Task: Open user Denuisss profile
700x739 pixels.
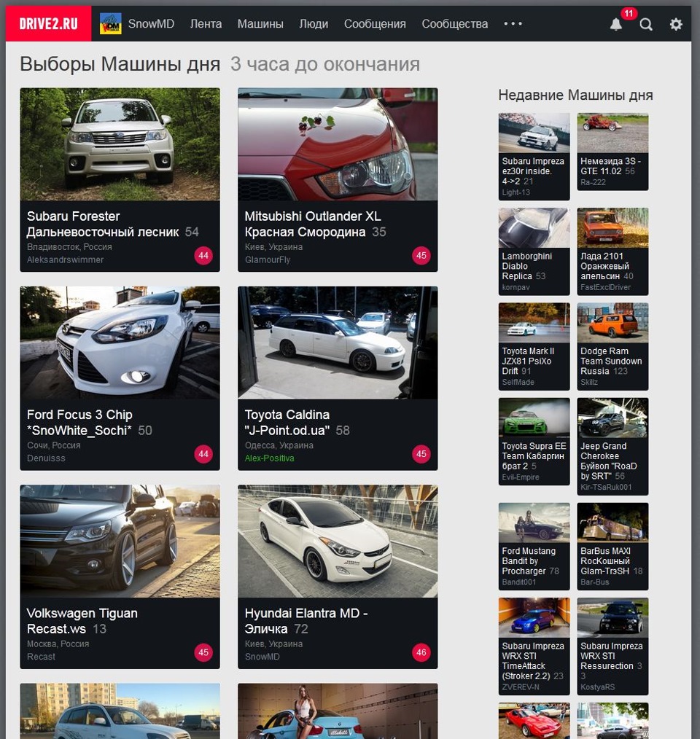Action: pyautogui.click(x=46, y=458)
